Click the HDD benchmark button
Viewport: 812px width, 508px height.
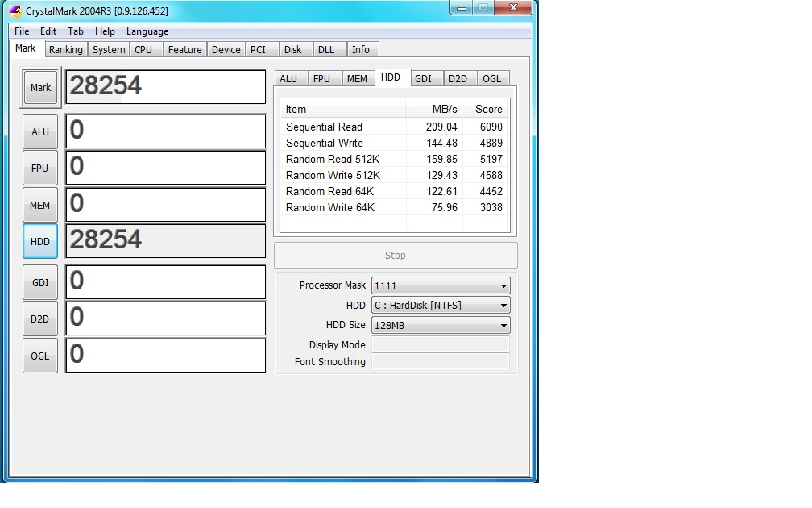pos(40,242)
